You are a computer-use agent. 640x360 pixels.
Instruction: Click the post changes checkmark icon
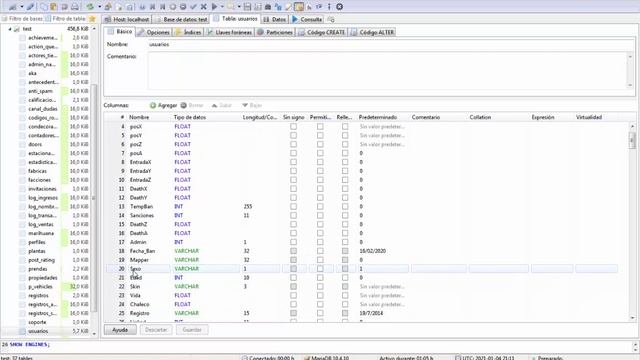(x=193, y=7)
